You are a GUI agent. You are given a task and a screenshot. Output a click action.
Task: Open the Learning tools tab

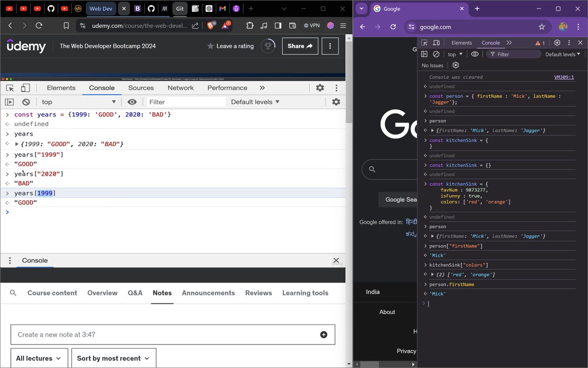(x=305, y=293)
